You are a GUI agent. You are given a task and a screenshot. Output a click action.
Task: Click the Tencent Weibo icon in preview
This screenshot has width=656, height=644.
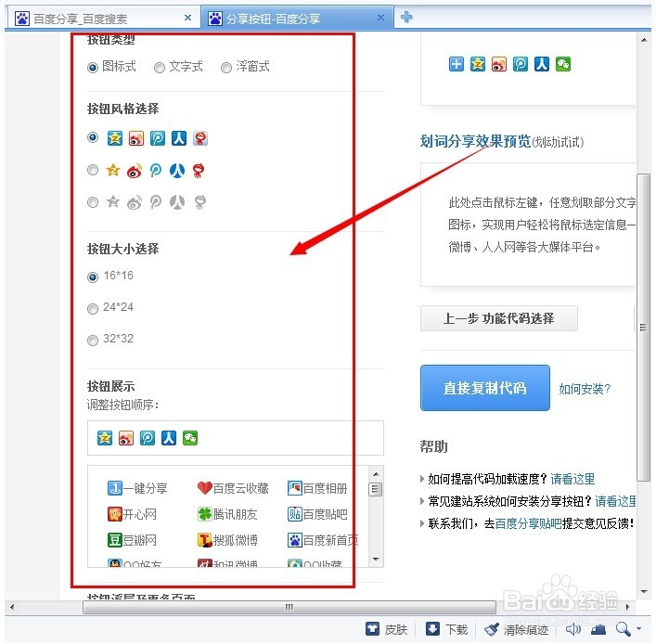[x=520, y=64]
